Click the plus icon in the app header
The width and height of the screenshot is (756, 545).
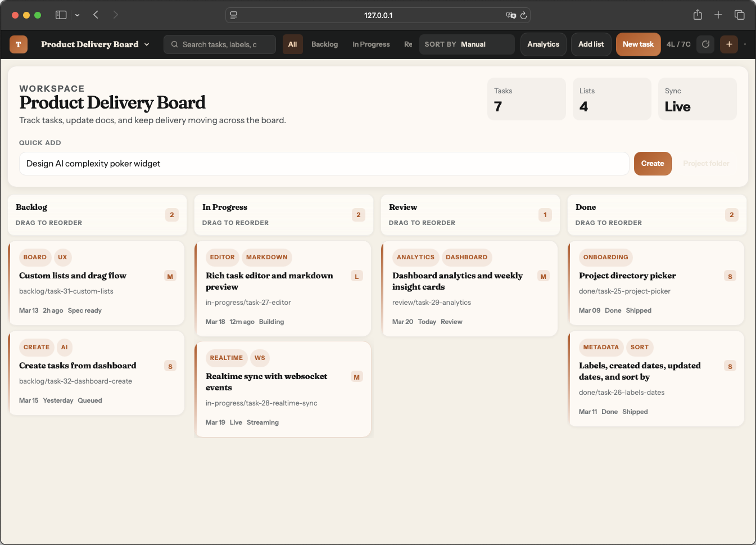[x=729, y=44]
